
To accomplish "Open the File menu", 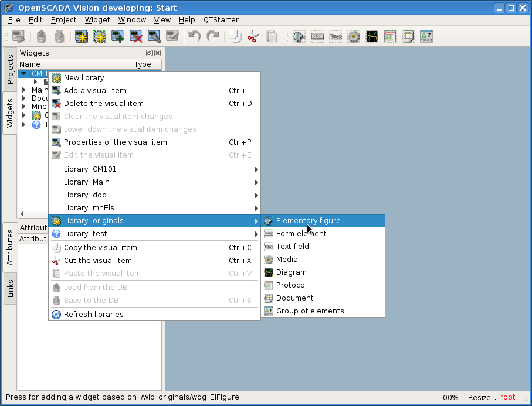I will 14,20.
